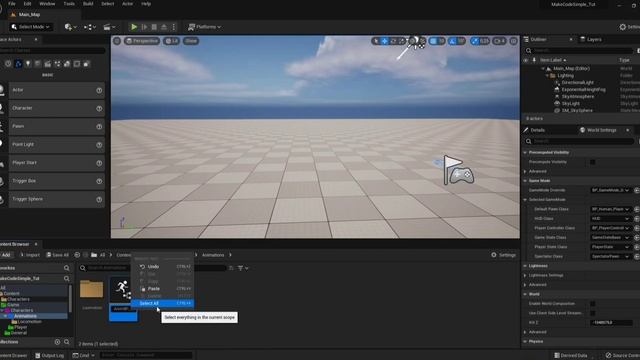The image size is (640, 360).
Task: Select the Recently Placed clock category
Action: point(8,64)
